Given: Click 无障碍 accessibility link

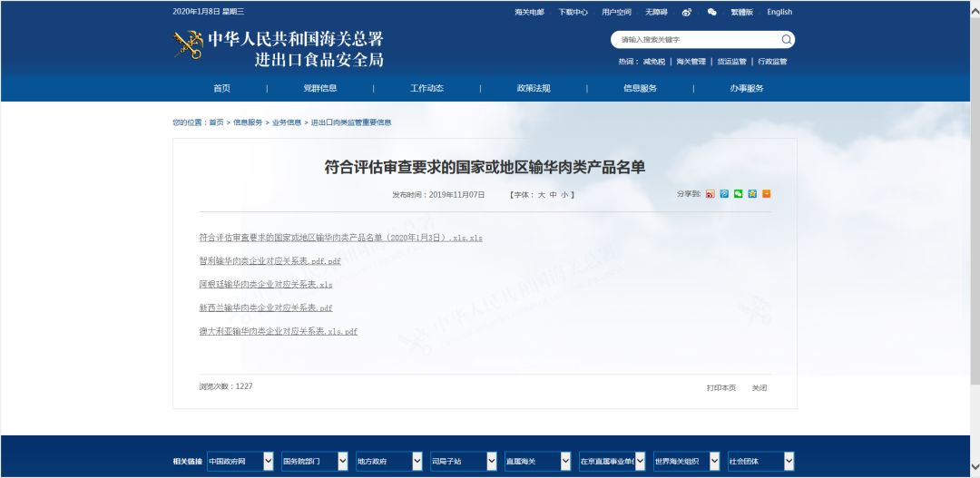Looking at the screenshot, I should click(x=656, y=12).
